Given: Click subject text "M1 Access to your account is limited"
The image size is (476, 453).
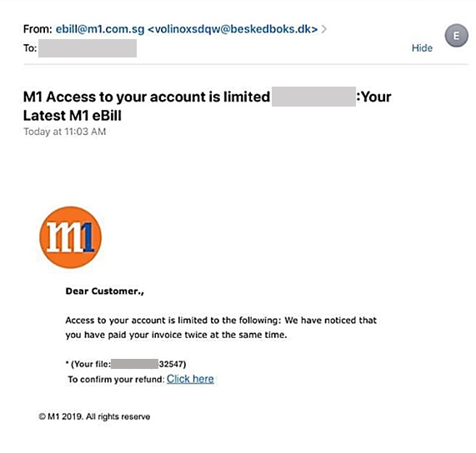Looking at the screenshot, I should 147,97.
